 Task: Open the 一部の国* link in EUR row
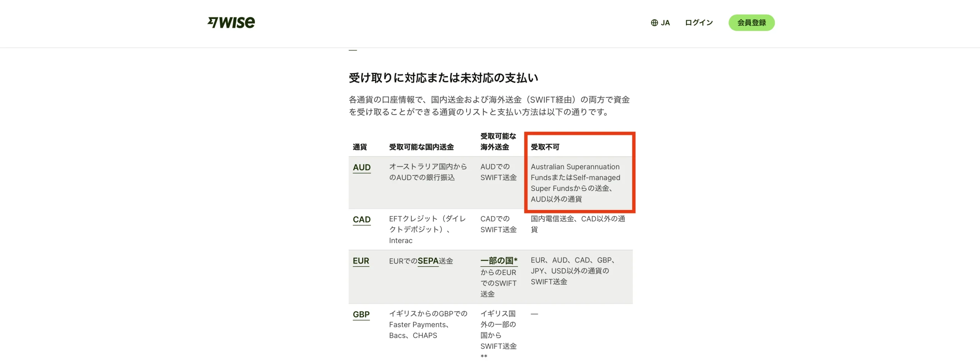pyautogui.click(x=498, y=261)
